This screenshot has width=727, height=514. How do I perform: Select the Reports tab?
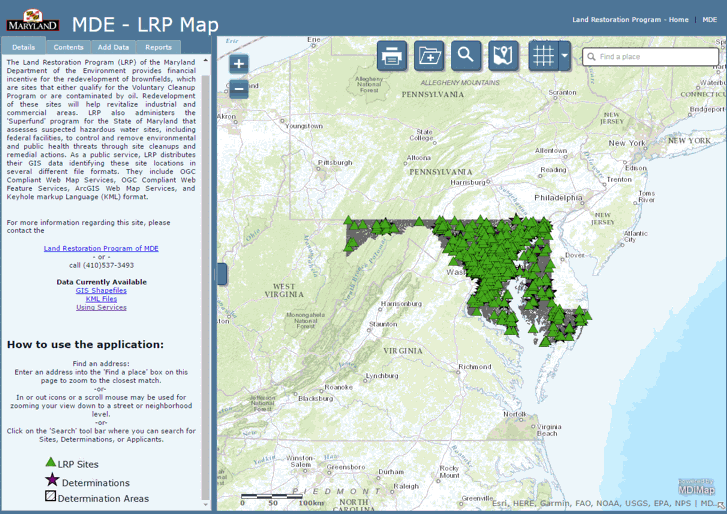coord(158,47)
